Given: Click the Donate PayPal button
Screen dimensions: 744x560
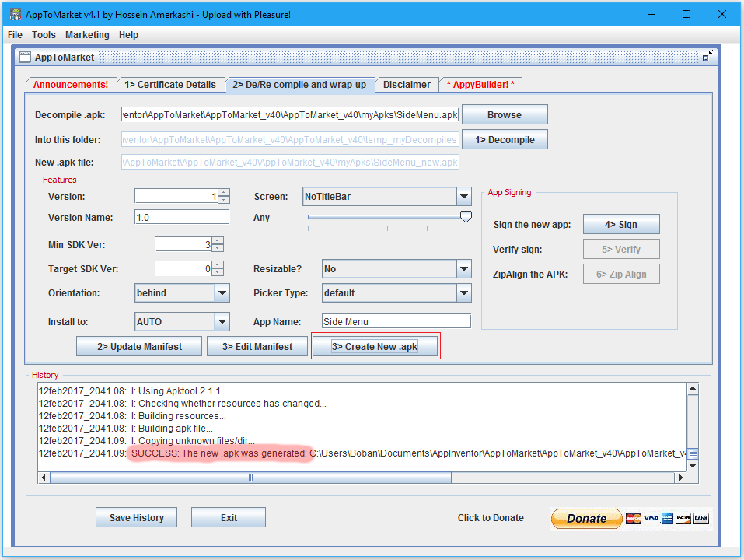Looking at the screenshot, I should click(586, 518).
